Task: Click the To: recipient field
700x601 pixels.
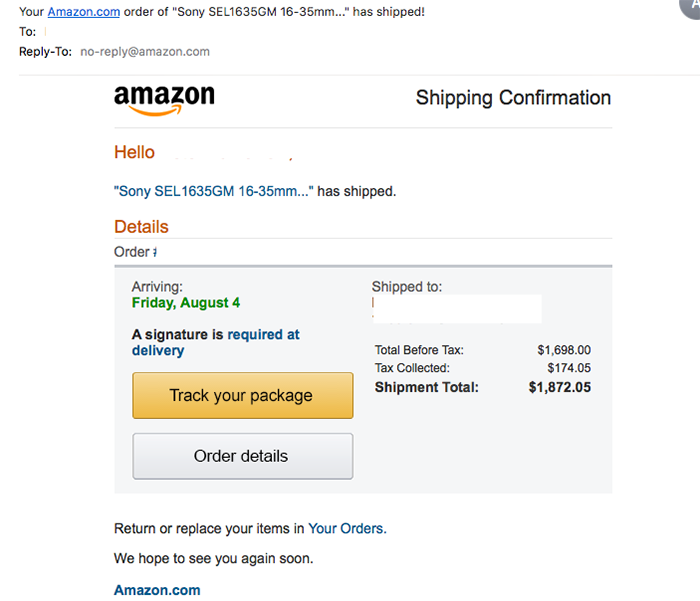Action: pyautogui.click(x=45, y=32)
